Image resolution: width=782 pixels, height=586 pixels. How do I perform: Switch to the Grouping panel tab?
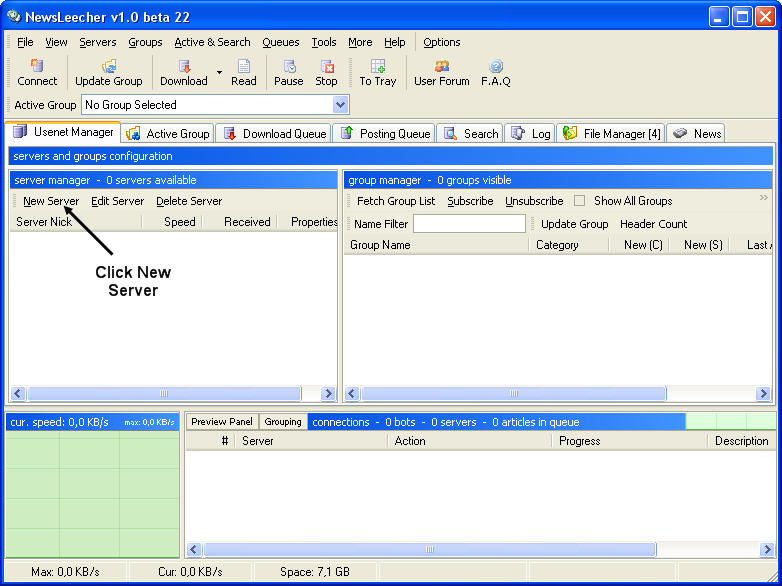click(283, 422)
